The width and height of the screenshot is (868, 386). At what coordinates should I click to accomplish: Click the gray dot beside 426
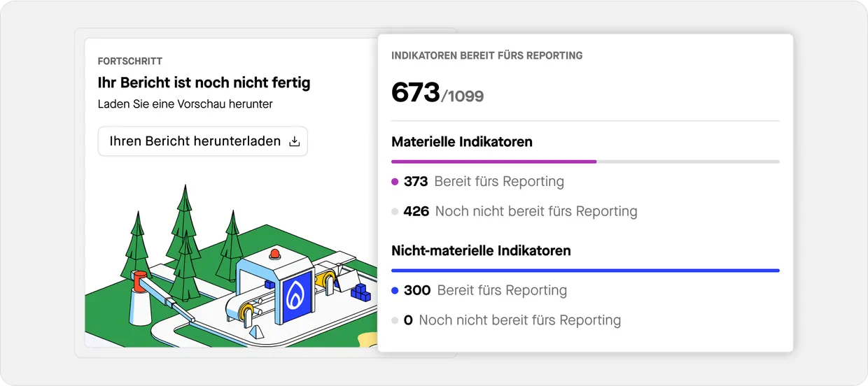[x=395, y=212]
